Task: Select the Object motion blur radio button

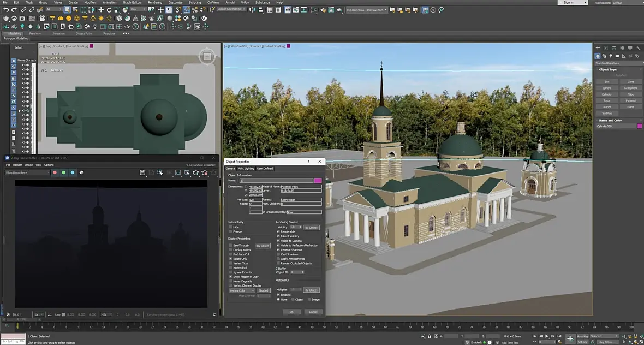Action: pyautogui.click(x=293, y=299)
